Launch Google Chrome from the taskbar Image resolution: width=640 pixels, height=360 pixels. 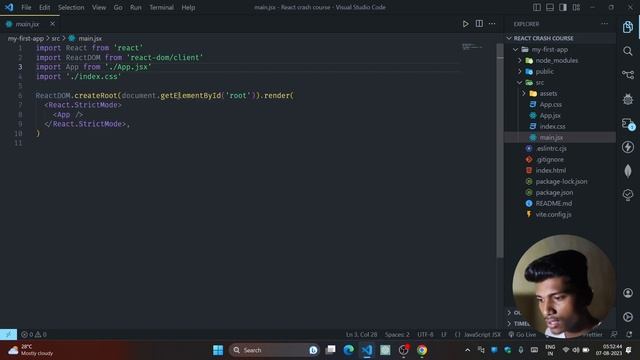[x=422, y=350]
